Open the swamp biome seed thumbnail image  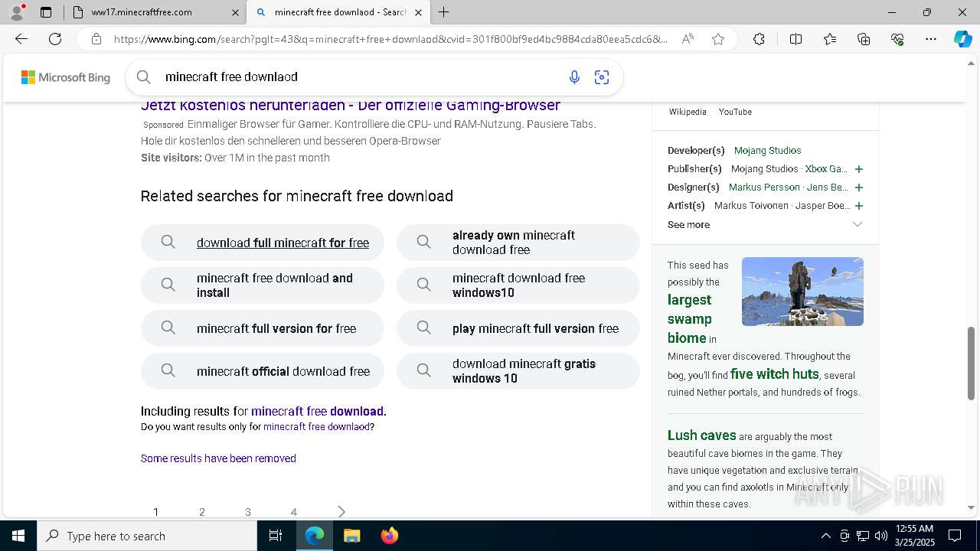(x=802, y=292)
